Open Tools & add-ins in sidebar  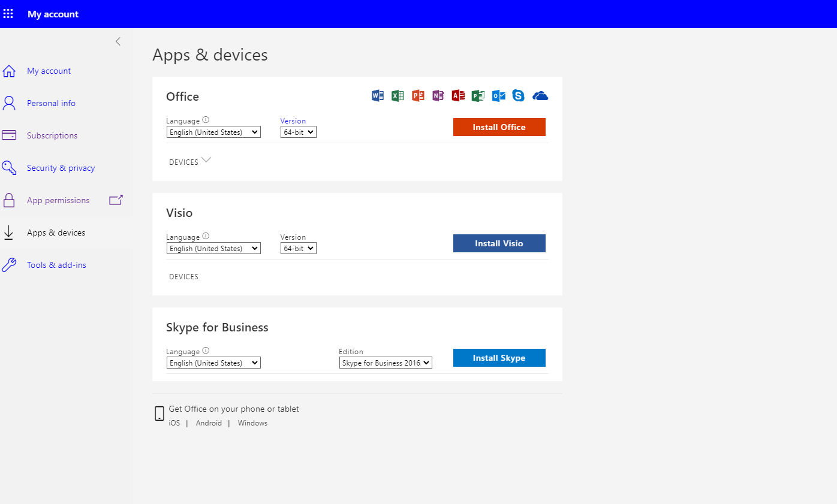tap(56, 265)
